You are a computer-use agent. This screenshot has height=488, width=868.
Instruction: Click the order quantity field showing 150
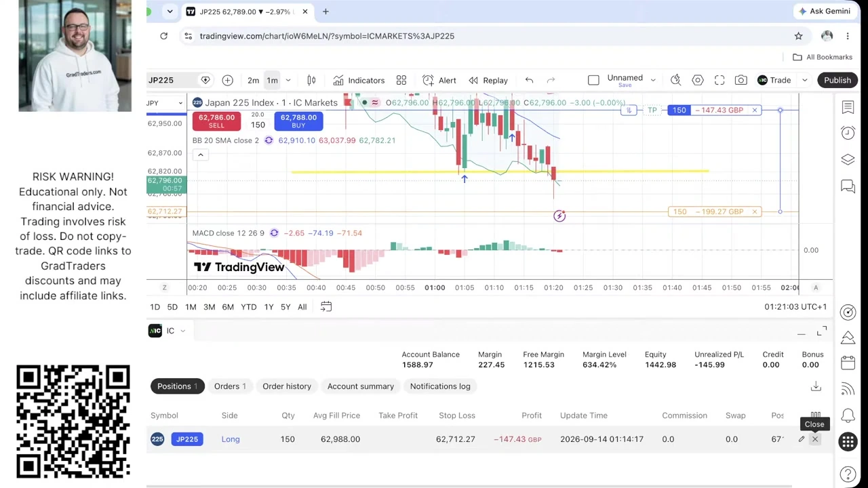tap(258, 125)
